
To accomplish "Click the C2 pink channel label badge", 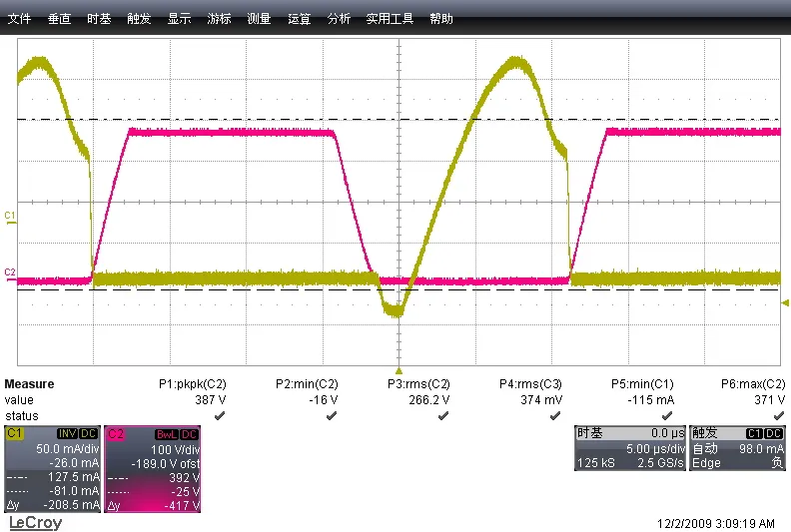I will pyautogui.click(x=116, y=433).
